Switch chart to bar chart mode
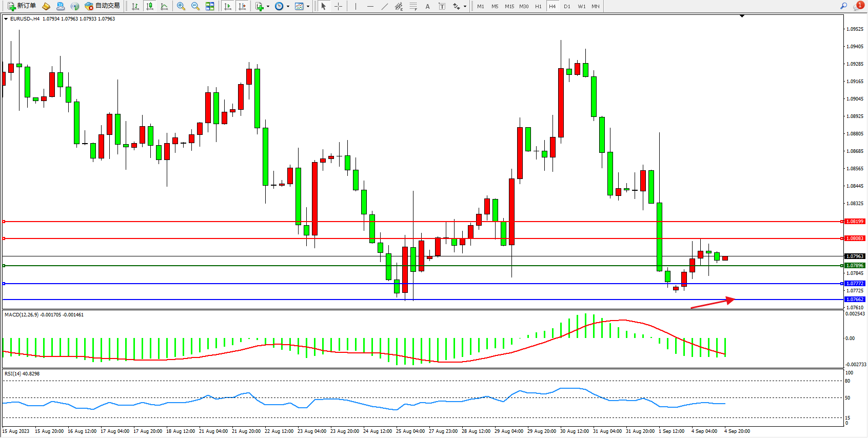 (135, 6)
